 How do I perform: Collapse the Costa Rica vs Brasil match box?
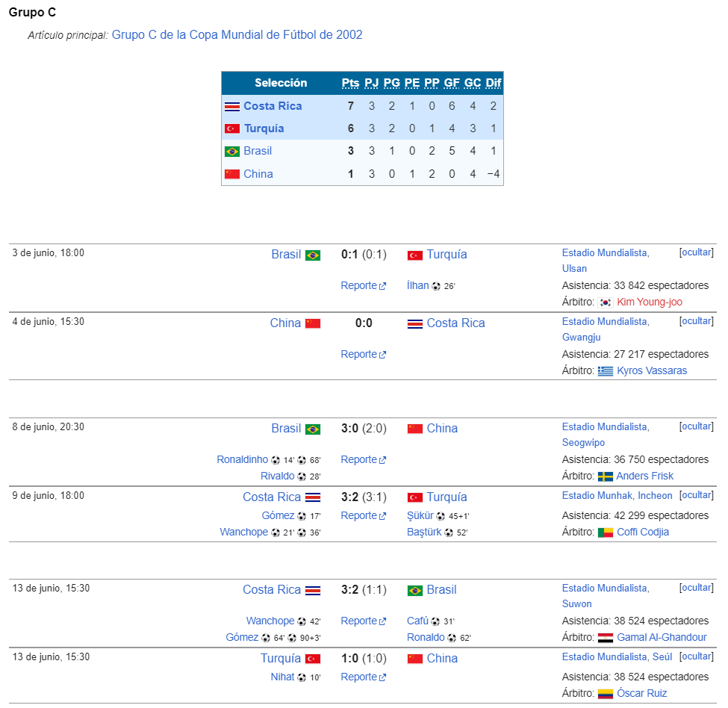click(x=697, y=587)
